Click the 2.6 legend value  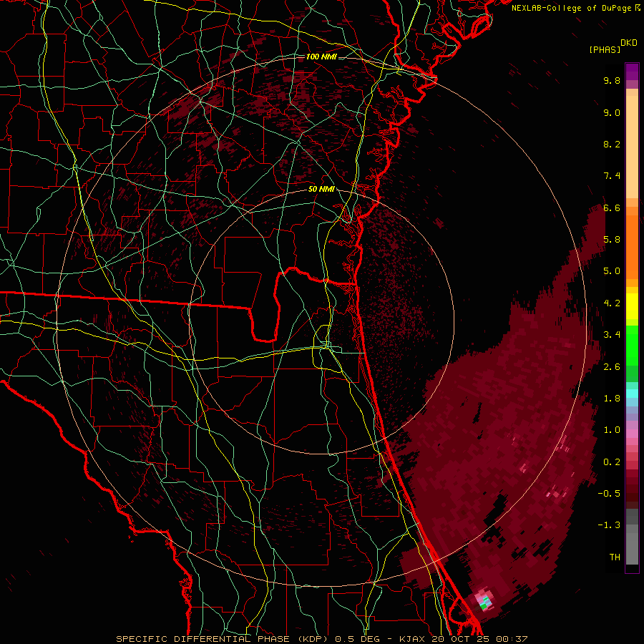(612, 367)
